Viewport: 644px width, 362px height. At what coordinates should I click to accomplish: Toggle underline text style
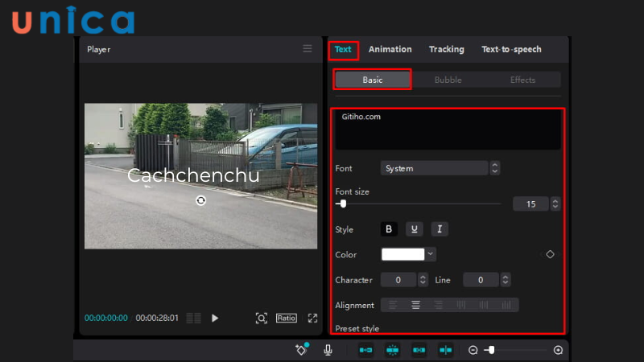pos(414,229)
